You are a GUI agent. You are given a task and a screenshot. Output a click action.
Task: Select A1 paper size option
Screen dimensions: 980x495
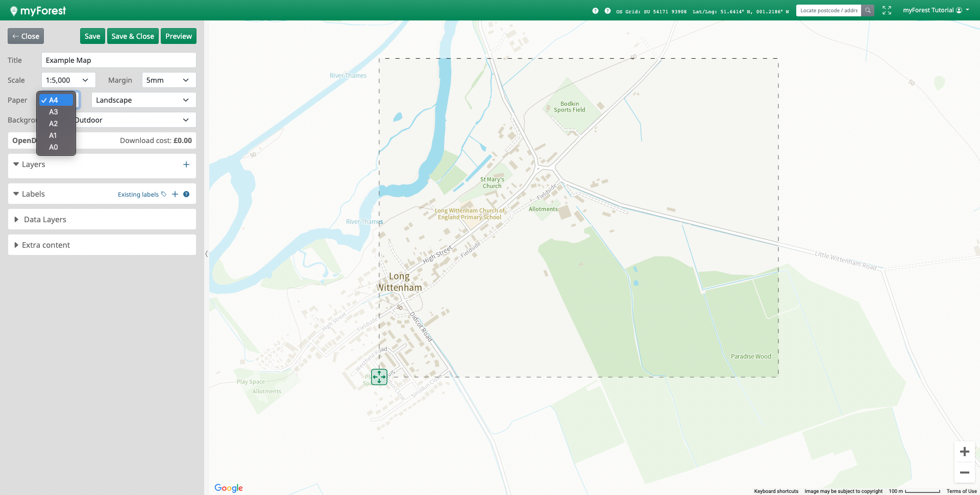coord(53,135)
